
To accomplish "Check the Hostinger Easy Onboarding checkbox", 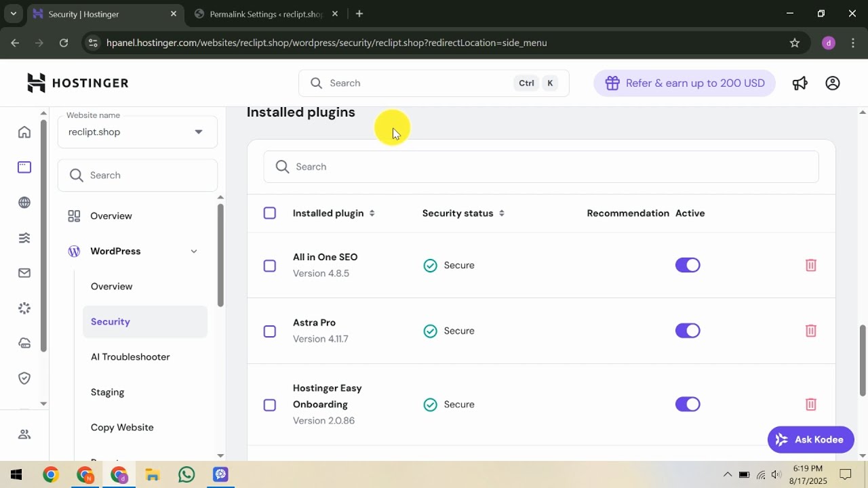I will click(270, 405).
